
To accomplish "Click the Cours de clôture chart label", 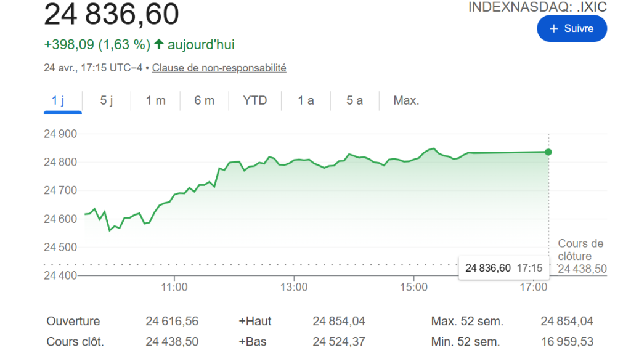I will [580, 250].
